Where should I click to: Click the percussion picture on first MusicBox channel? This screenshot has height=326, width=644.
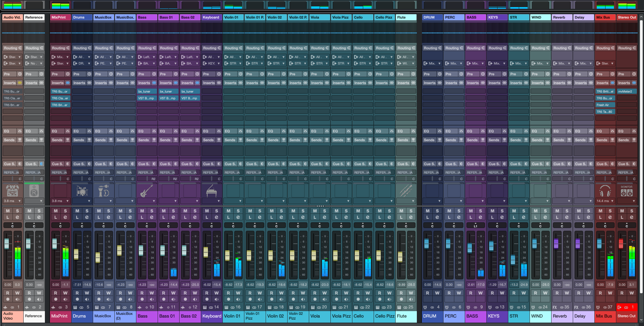click(x=103, y=191)
